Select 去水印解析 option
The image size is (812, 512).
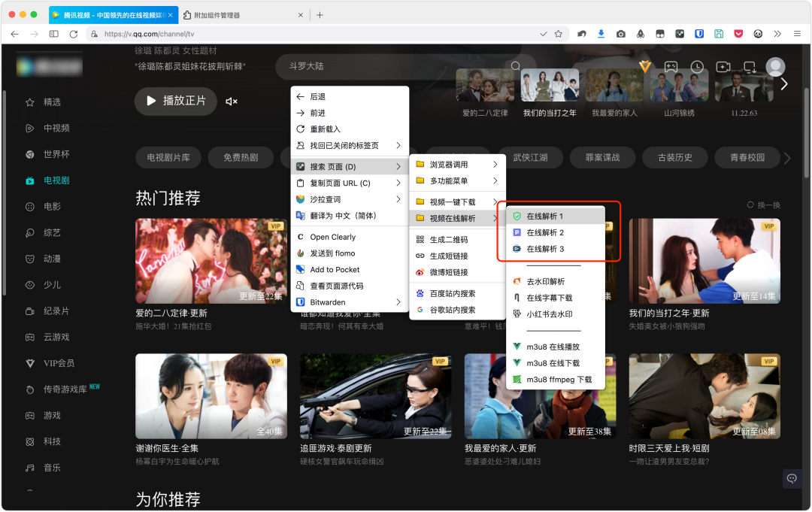pyautogui.click(x=556, y=282)
